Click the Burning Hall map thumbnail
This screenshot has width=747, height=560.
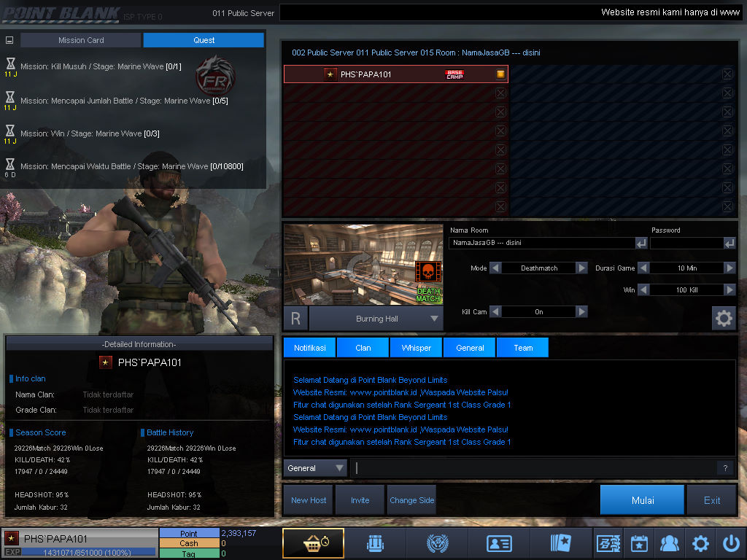point(363,265)
